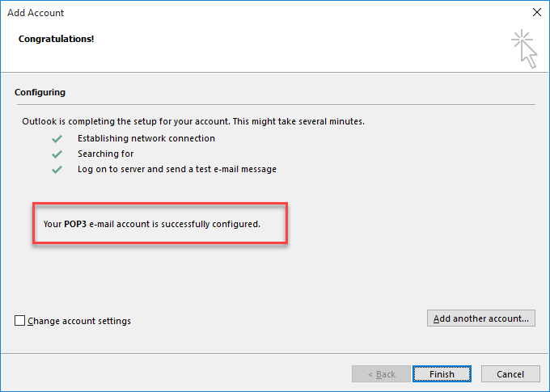Click 'Your POP3 e-mail account is successfully configured'
The image size is (550, 392).
[152, 224]
